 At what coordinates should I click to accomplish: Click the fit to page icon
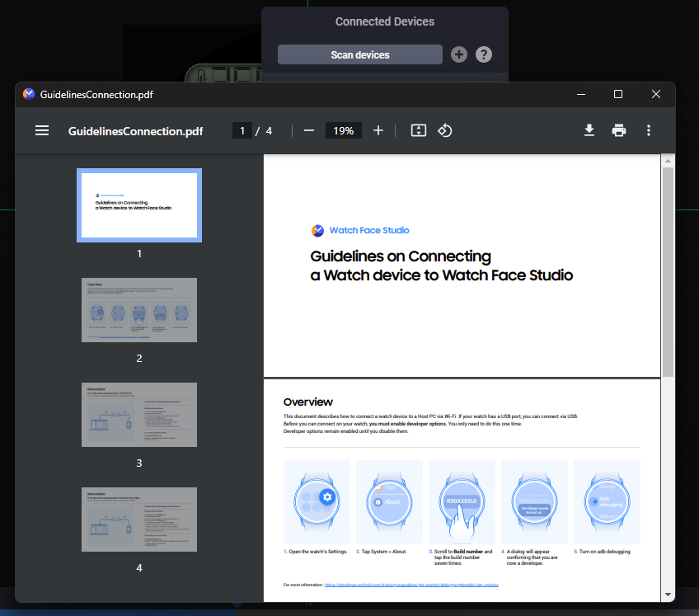[418, 130]
